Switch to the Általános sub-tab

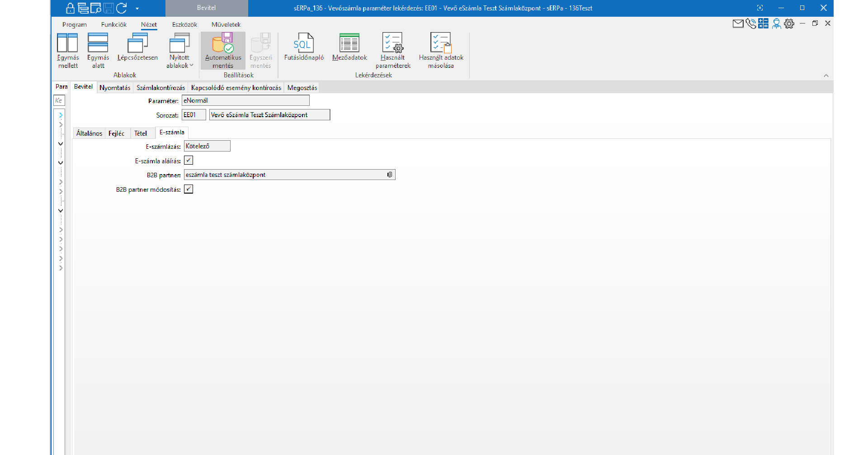[89, 133]
